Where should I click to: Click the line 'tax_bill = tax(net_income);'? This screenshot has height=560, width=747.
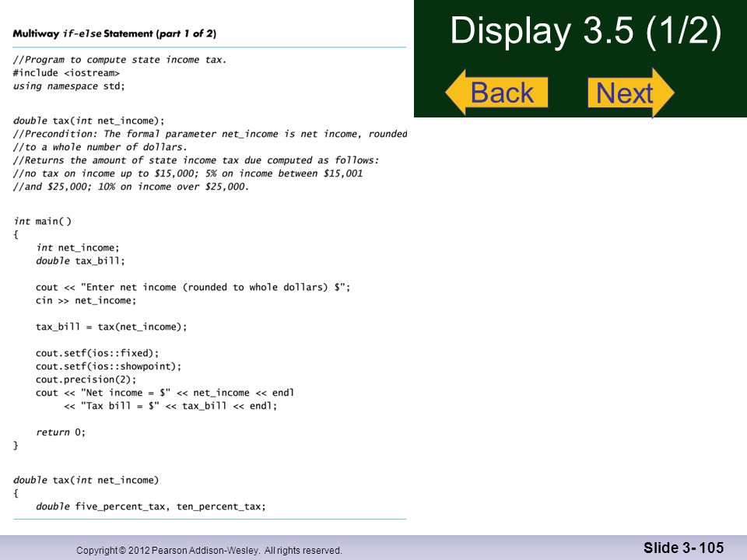(111, 327)
